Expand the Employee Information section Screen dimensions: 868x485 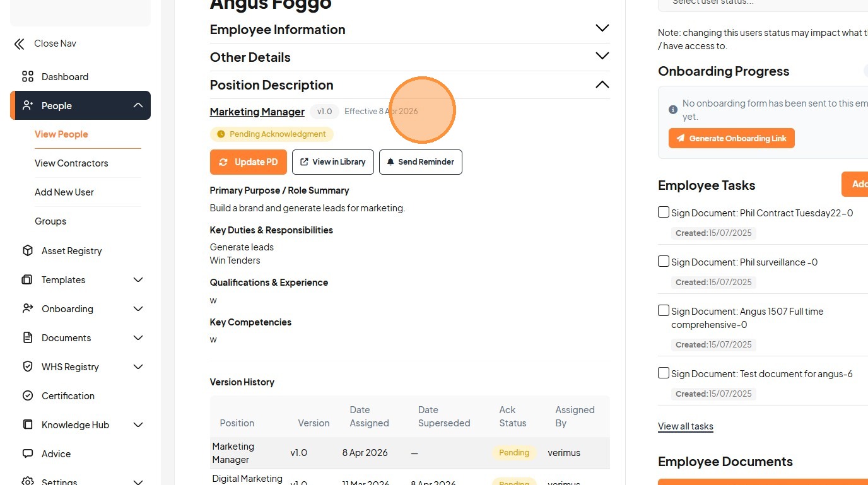click(602, 29)
